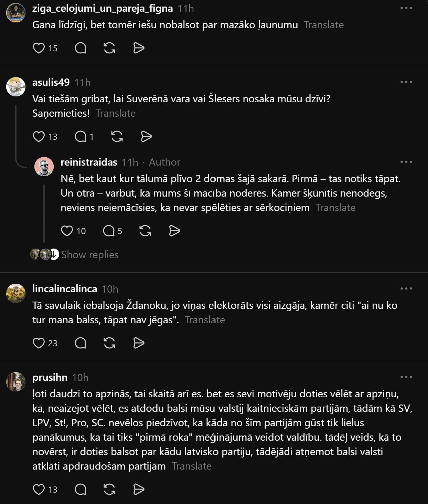Open lincalincalinca's sunflower profile picture

16,293
